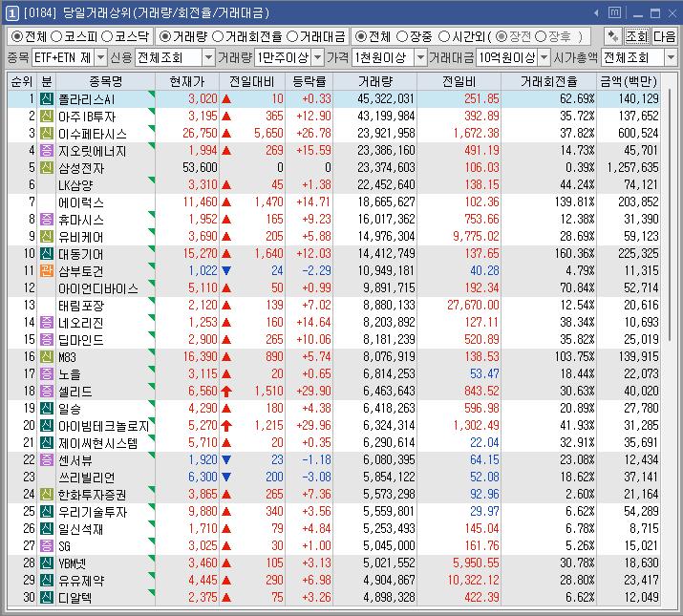
Task: Click the 신 badge next to 대동기어
Action: pyautogui.click(x=47, y=253)
